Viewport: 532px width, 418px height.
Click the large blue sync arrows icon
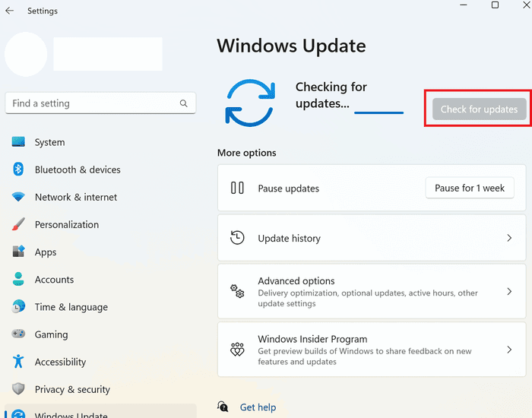(x=250, y=103)
